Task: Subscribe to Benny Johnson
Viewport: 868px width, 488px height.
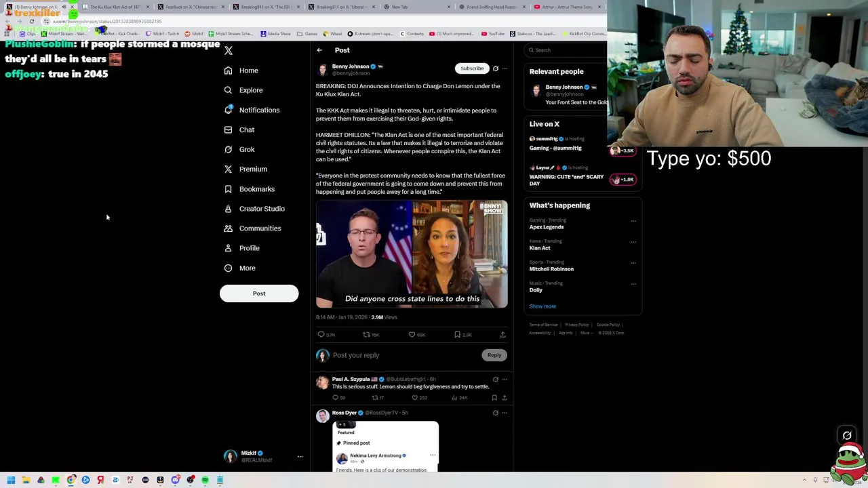Action: pyautogui.click(x=472, y=68)
